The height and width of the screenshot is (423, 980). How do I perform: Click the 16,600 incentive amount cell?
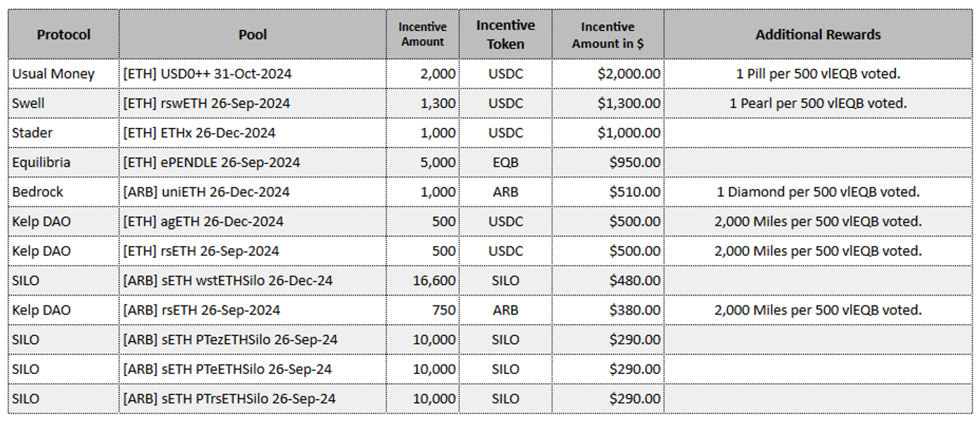[434, 281]
